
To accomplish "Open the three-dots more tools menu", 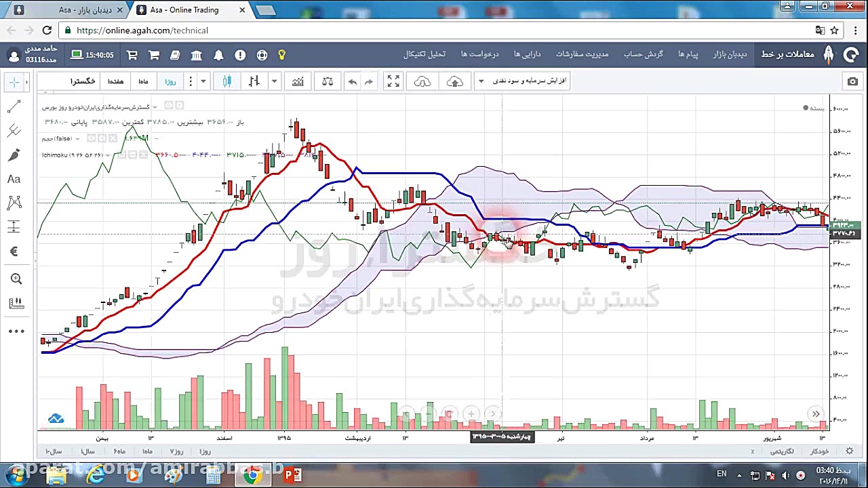I will point(16,331).
